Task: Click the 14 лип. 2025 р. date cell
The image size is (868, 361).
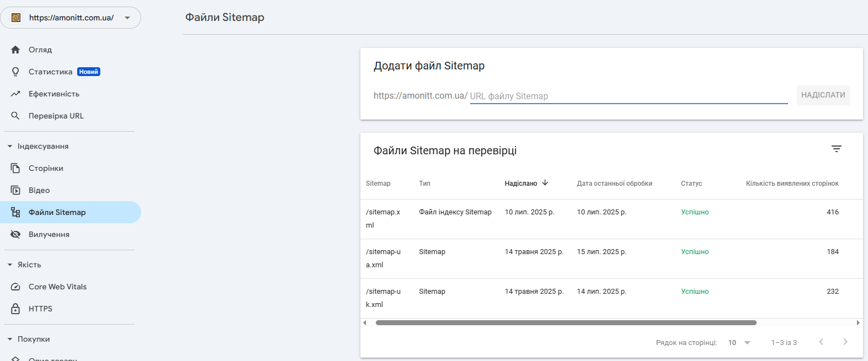Action: pos(602,292)
